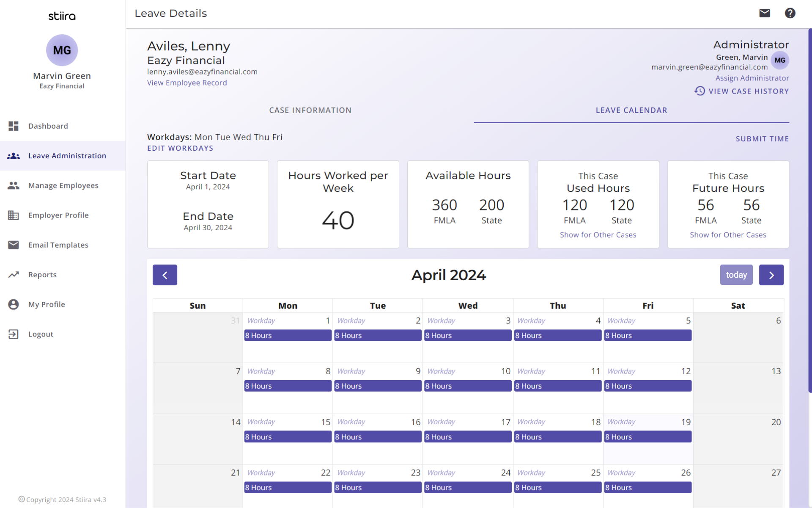Click the Logout sidebar item

41,334
